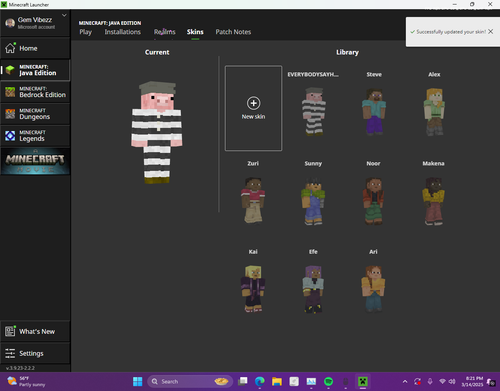Select Minecraft Bedrock Edition in sidebar
Image resolution: width=500 pixels, height=391 pixels.
point(35,92)
